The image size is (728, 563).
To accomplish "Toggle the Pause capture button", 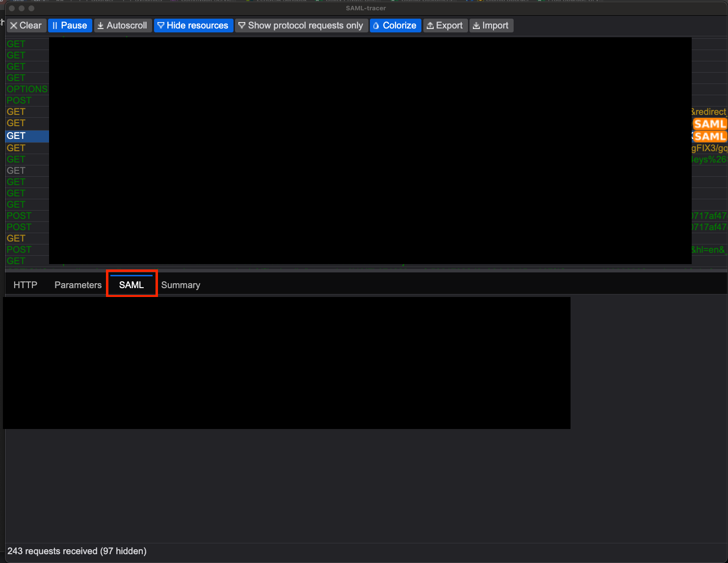I will point(70,26).
